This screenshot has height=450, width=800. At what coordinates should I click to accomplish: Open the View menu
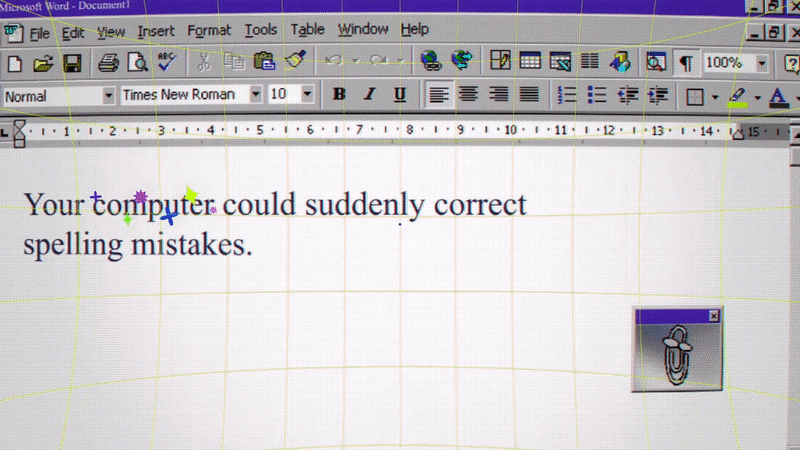pyautogui.click(x=111, y=32)
